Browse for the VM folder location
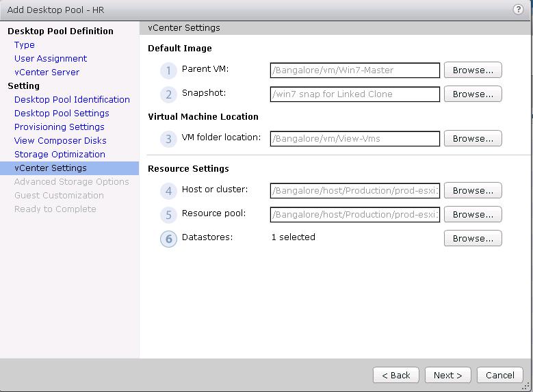 coord(473,138)
